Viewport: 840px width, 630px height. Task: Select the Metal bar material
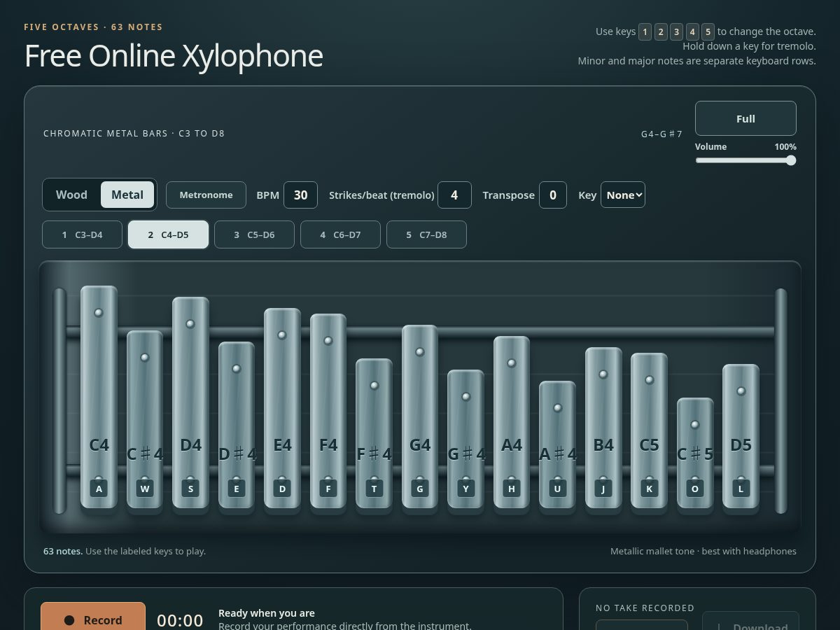127,195
